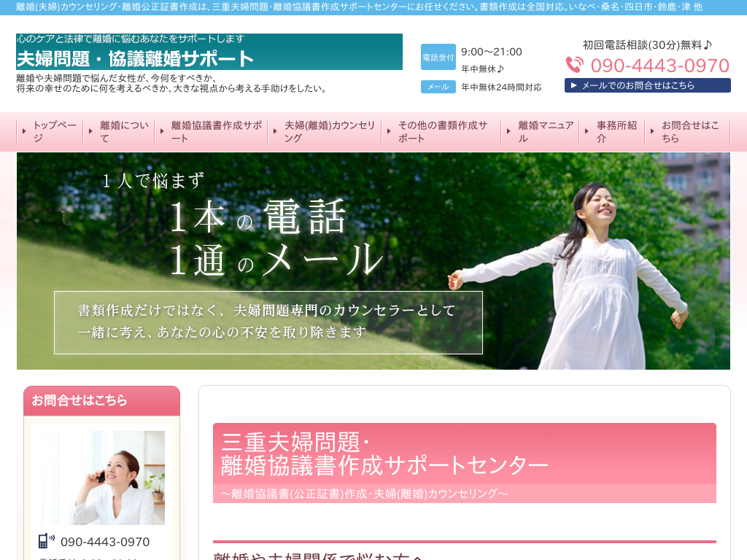
Task: Open the 事務所紹介 menu item
Action: (x=612, y=131)
